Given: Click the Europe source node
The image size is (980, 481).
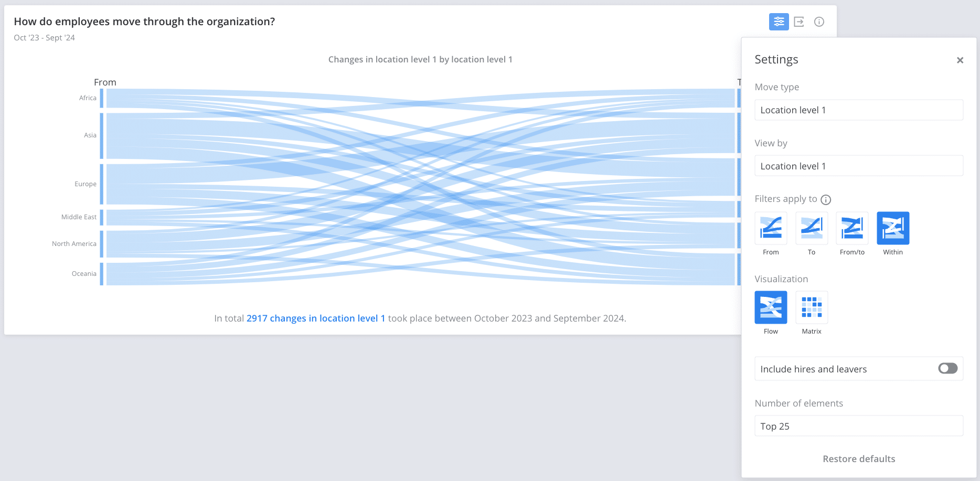Looking at the screenshot, I should point(103,184).
